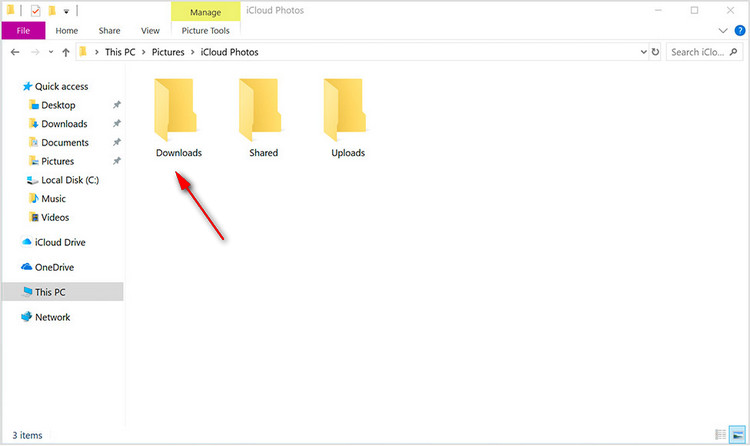
Task: Click the Properties quick access icon
Action: 35,11
